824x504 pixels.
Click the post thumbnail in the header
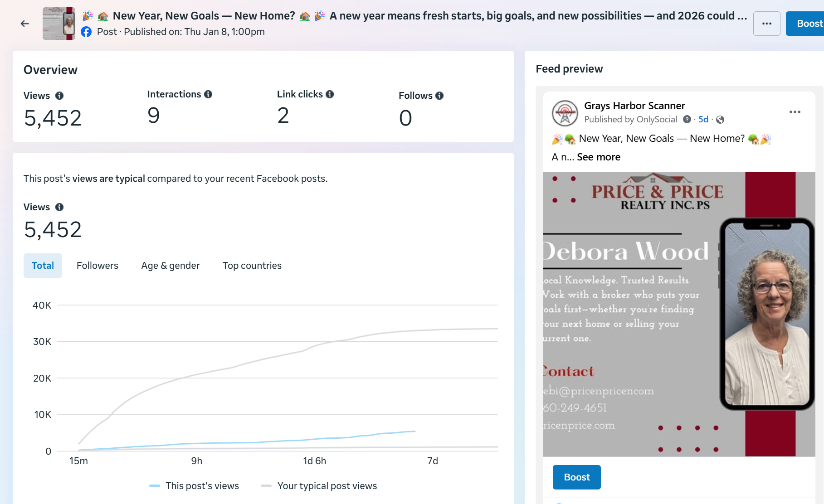[x=59, y=24]
